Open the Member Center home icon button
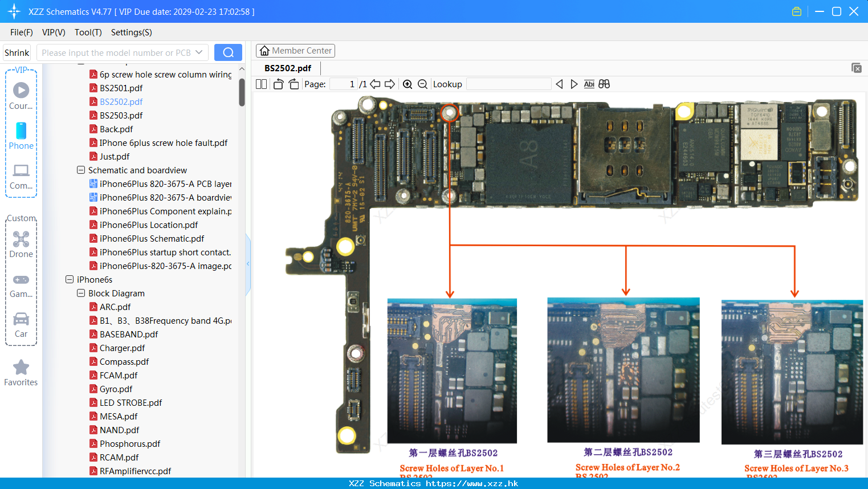Image resolution: width=868 pixels, height=489 pixels. pos(295,51)
